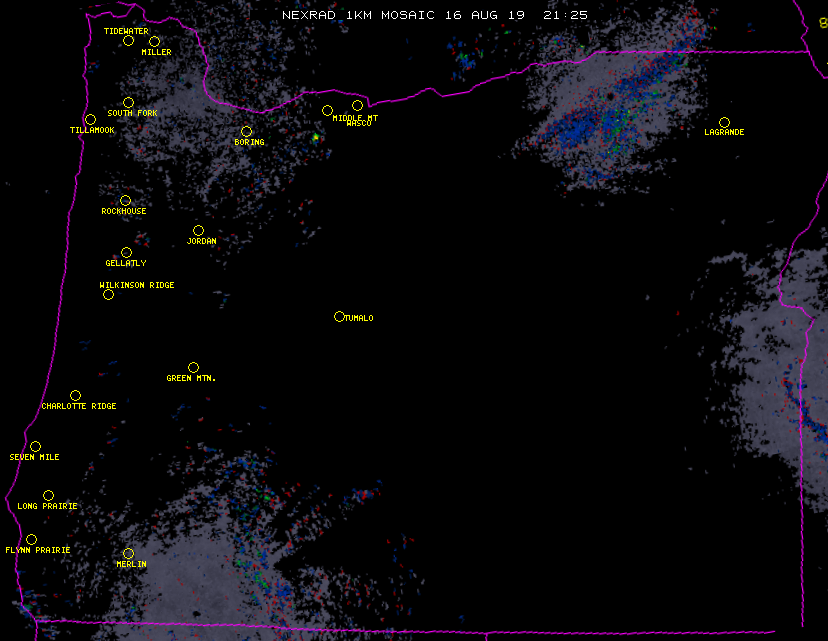Select the LaGrande station marker
Viewport: 828px width, 641px height.
tap(724, 122)
